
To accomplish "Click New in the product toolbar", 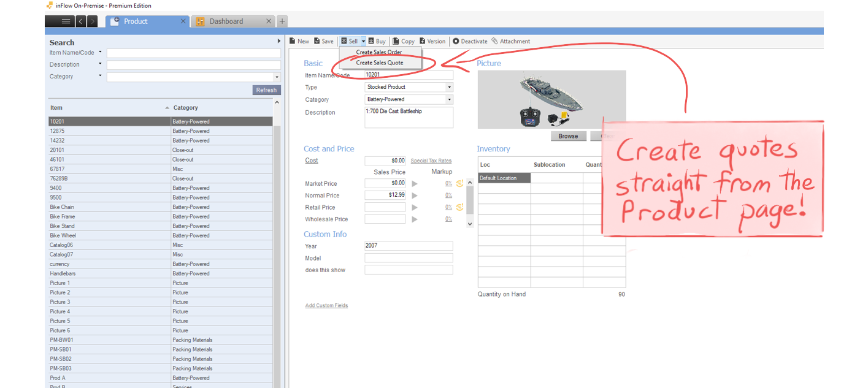I will (299, 42).
